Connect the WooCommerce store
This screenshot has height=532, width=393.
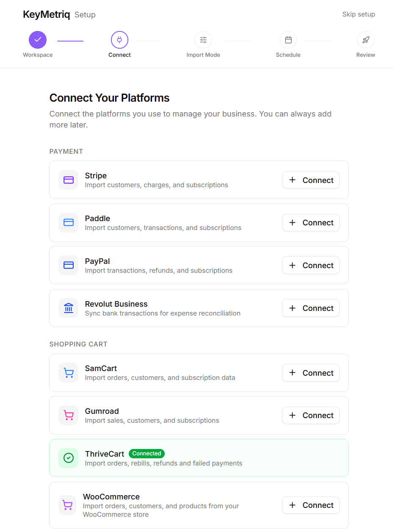(311, 505)
